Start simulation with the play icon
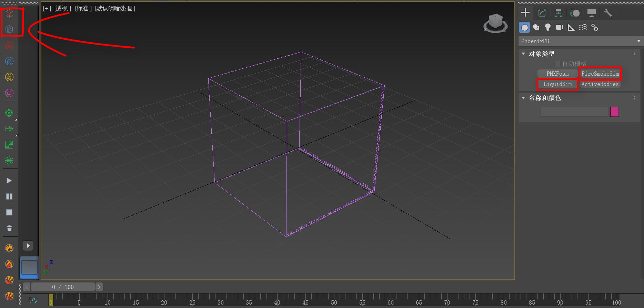Screen dimensions: 644x308 pos(9,181)
